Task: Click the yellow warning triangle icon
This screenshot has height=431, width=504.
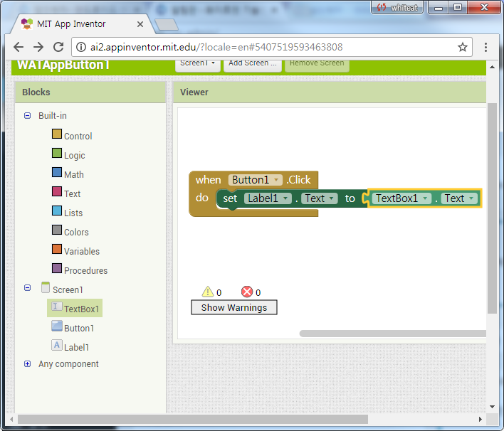Action: point(208,292)
